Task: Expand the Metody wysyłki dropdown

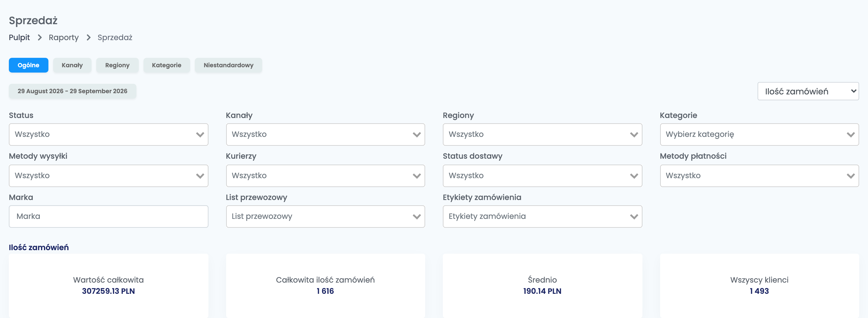Action: click(109, 176)
